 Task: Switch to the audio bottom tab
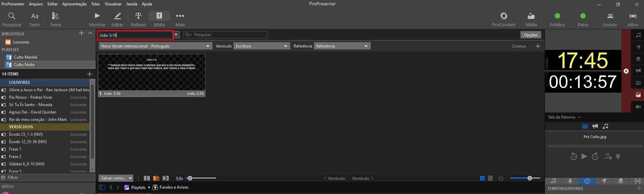pos(553,181)
